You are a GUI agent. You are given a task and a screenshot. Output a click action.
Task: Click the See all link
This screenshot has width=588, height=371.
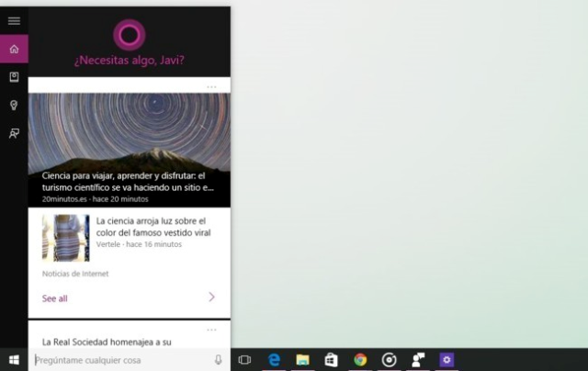pyautogui.click(x=55, y=298)
